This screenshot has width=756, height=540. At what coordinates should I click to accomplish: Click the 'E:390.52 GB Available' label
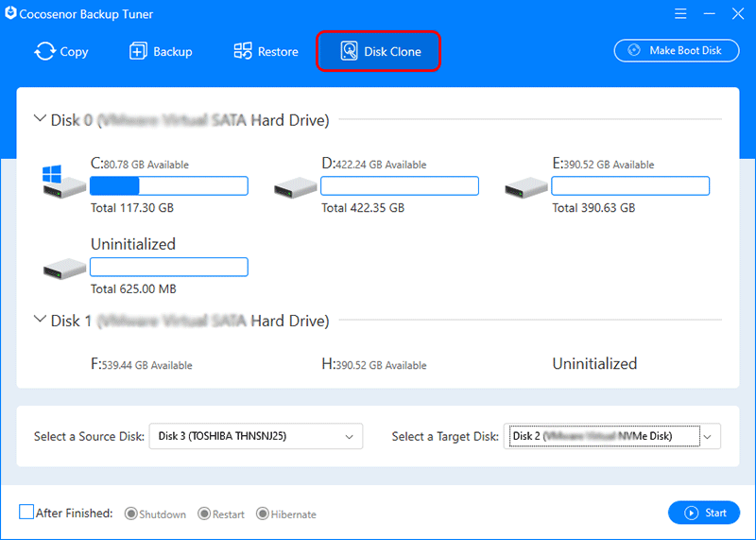click(603, 164)
